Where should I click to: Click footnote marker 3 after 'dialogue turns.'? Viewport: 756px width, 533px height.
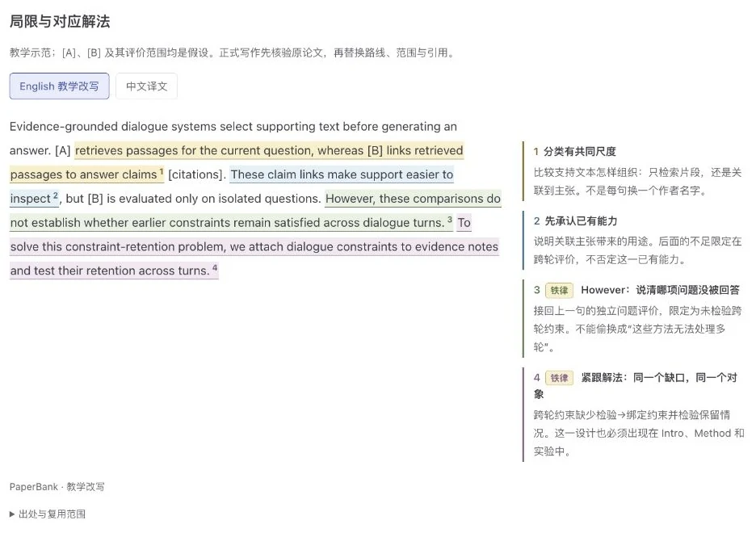pyautogui.click(x=450, y=220)
